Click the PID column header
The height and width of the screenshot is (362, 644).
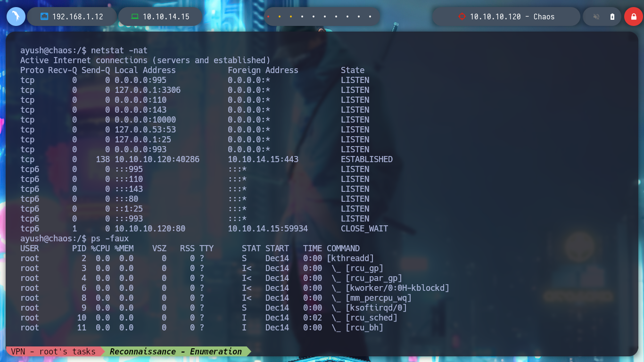pos(79,248)
